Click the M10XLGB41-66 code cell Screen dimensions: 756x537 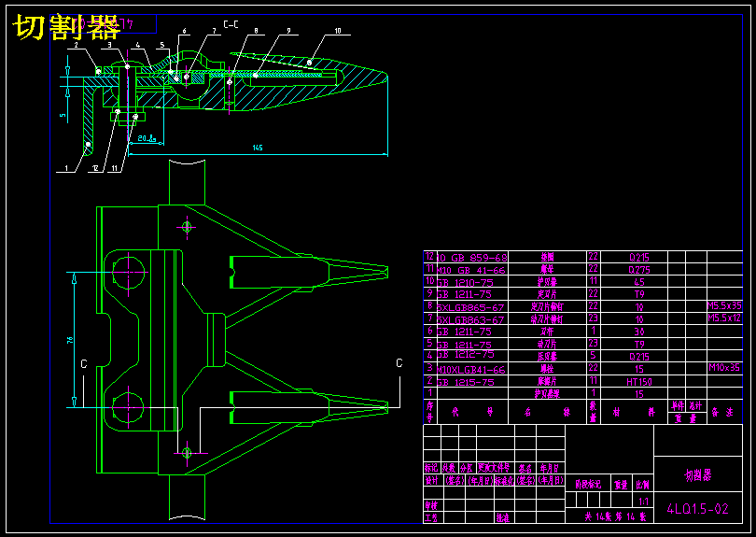[x=471, y=370]
